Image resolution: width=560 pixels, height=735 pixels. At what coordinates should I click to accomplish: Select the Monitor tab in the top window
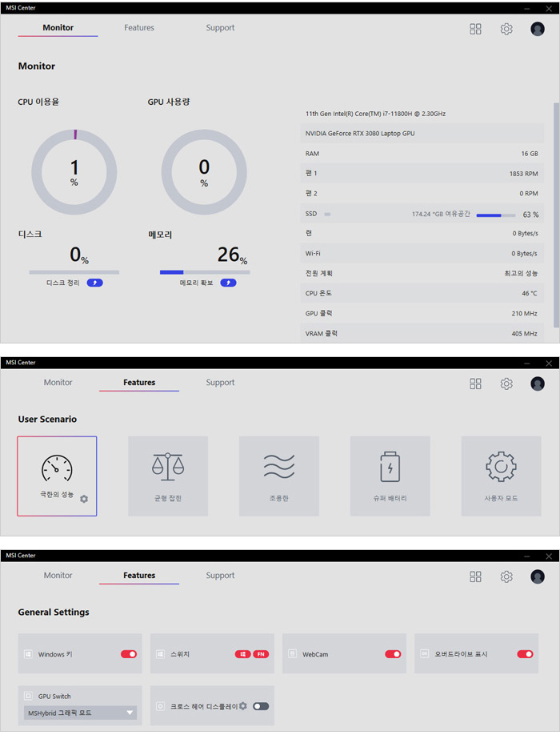pos(58,28)
